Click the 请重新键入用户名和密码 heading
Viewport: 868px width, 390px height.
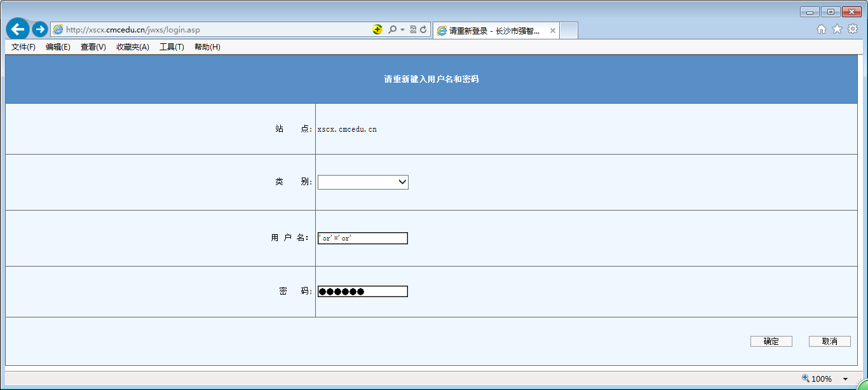click(x=431, y=80)
